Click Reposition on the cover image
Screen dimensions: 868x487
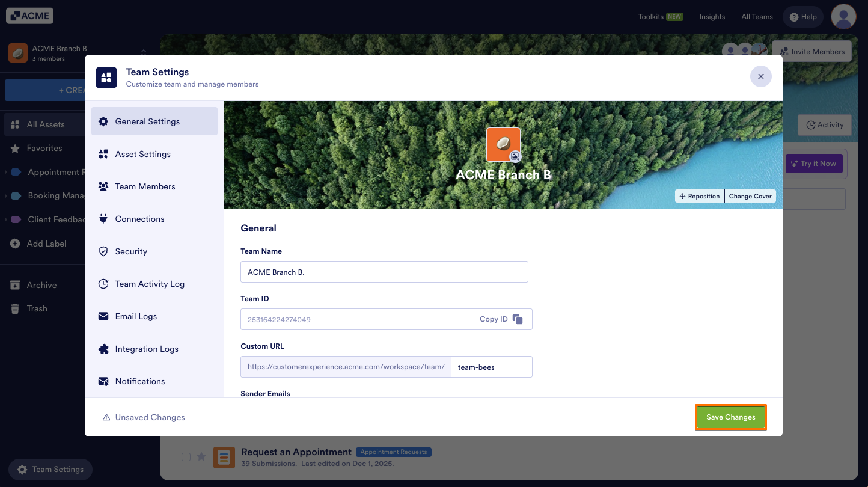click(x=699, y=196)
